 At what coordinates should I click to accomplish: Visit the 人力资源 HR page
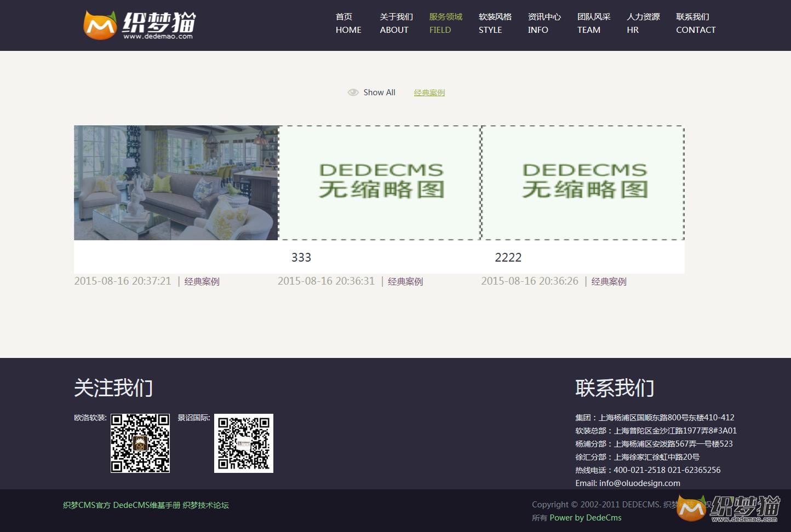(x=643, y=24)
